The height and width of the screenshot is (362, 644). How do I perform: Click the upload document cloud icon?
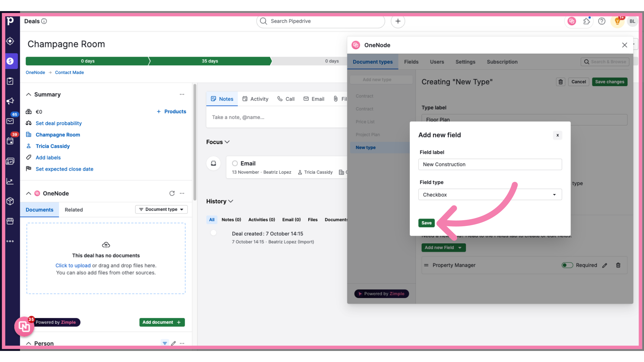(x=105, y=244)
